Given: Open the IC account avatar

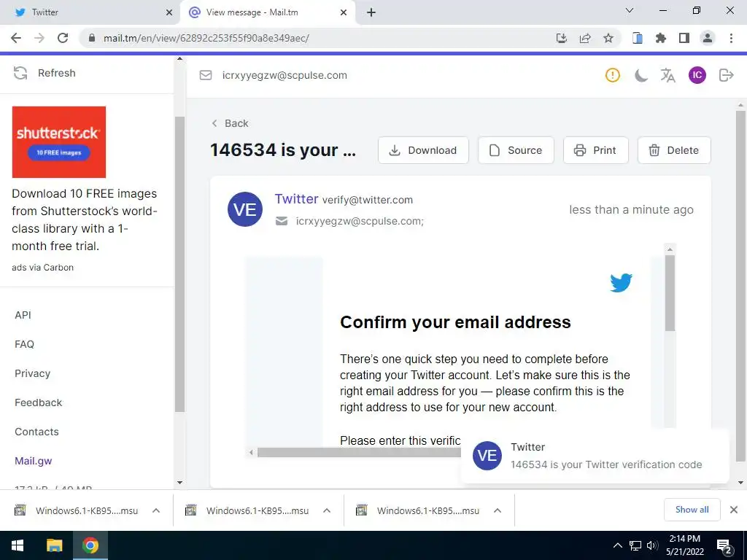Looking at the screenshot, I should pos(697,75).
